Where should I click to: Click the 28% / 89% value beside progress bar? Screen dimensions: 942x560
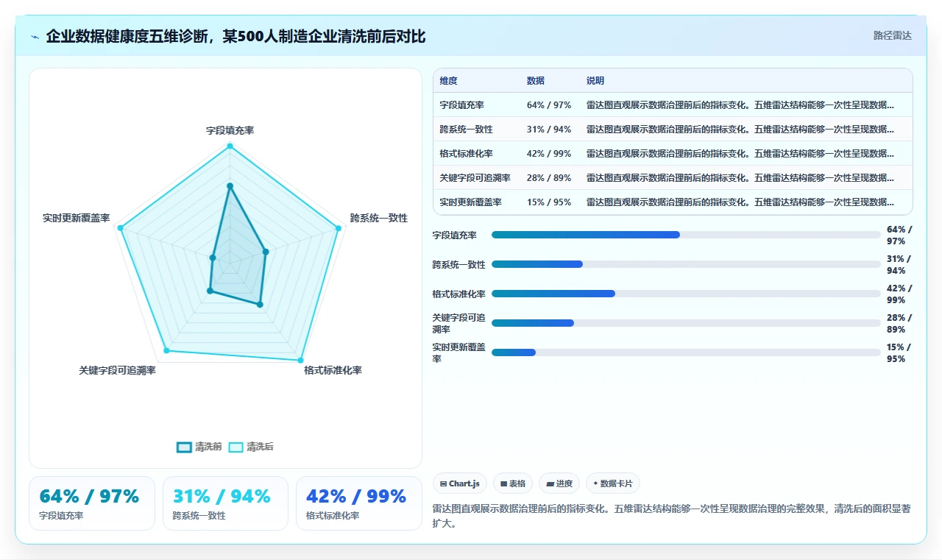[899, 323]
